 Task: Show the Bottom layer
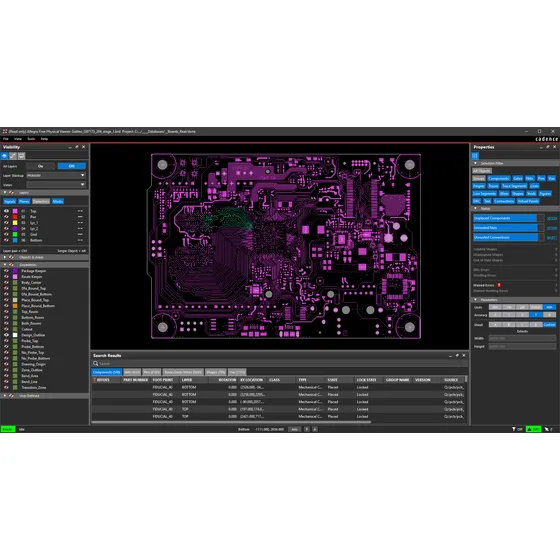(6, 240)
